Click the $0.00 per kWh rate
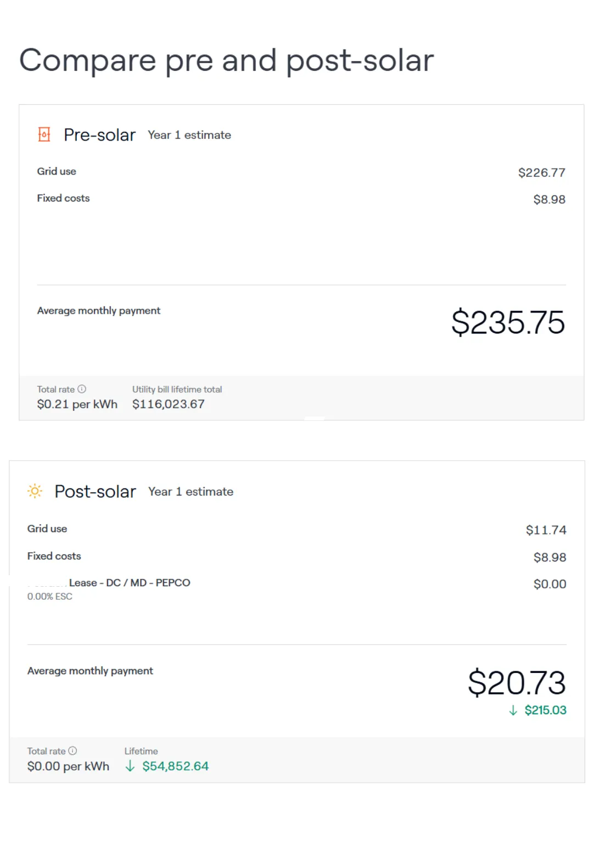The height and width of the screenshot is (868, 593). point(68,766)
